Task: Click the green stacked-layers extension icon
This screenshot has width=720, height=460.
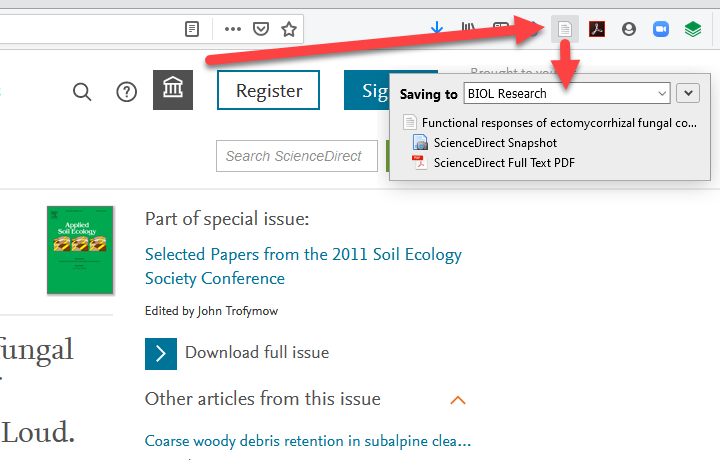Action: pyautogui.click(x=693, y=29)
